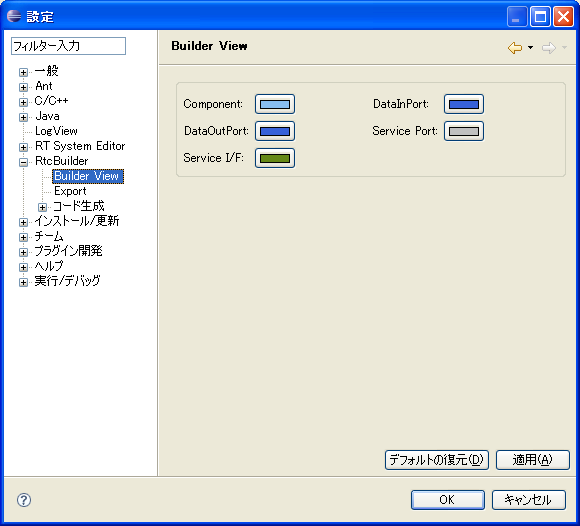Image resolution: width=580 pixels, height=526 pixels.
Task: Open the Component color picker
Action: tap(275, 104)
